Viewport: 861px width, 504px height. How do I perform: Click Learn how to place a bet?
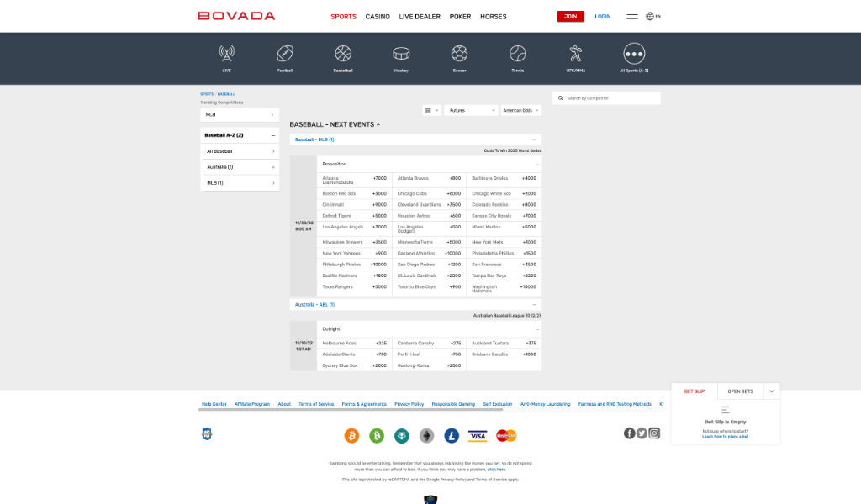coord(725,437)
